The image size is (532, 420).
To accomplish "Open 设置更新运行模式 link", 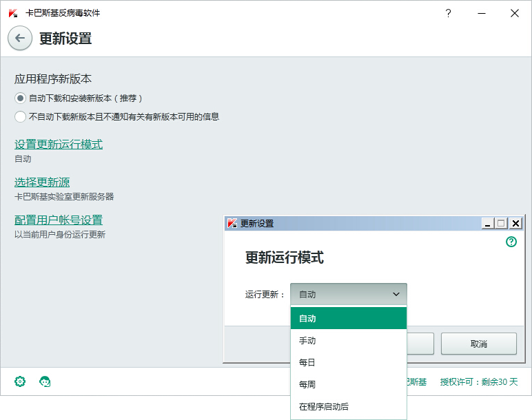I will (x=59, y=145).
